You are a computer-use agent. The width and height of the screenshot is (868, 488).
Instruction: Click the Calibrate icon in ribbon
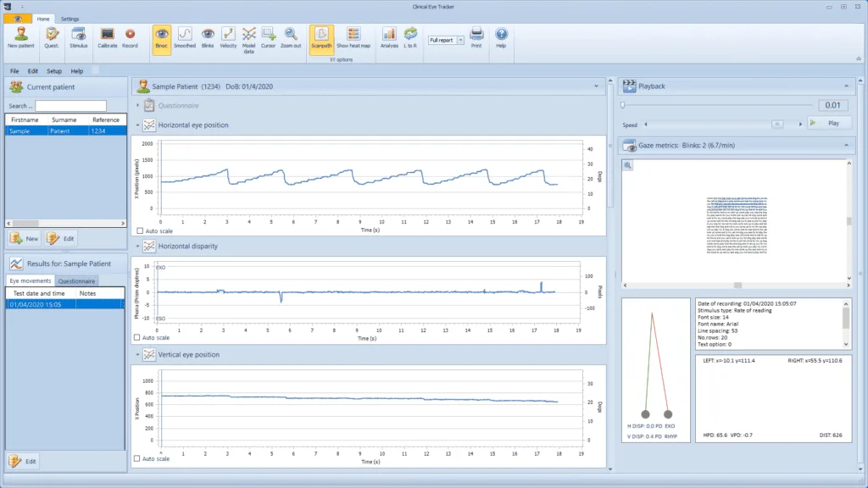click(x=108, y=36)
